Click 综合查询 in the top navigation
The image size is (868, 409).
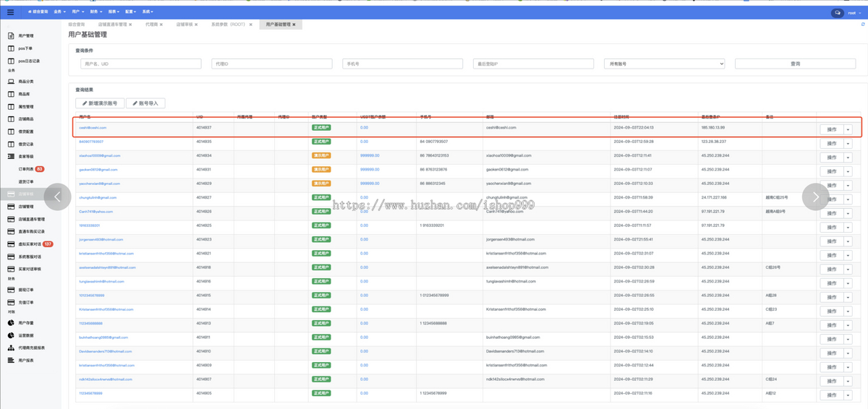(38, 12)
